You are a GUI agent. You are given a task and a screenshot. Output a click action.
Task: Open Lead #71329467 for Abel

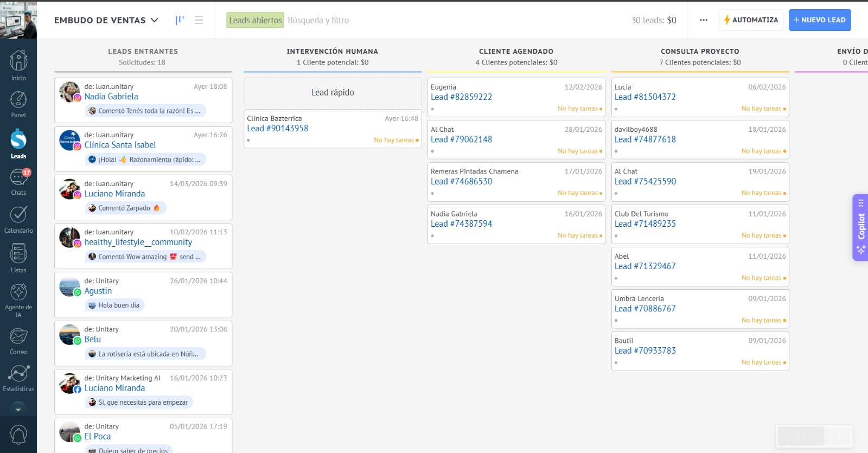coord(645,266)
